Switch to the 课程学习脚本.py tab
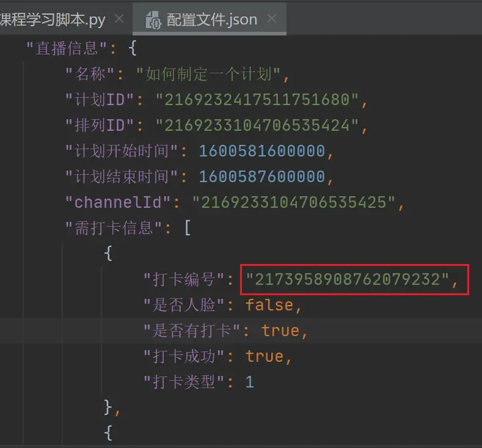 click(x=53, y=20)
